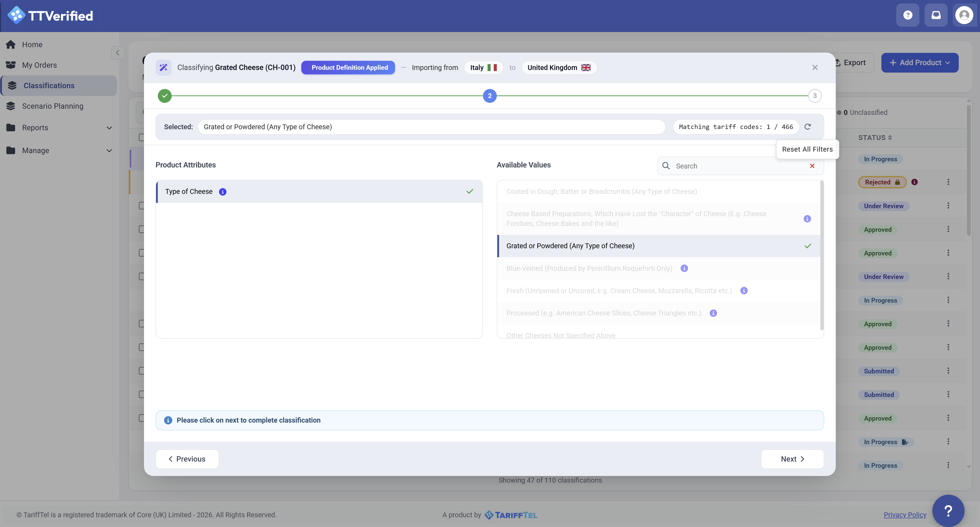Screen dimensions: 980x527
Task: Click the help question mark icon in header
Action: (908, 15)
